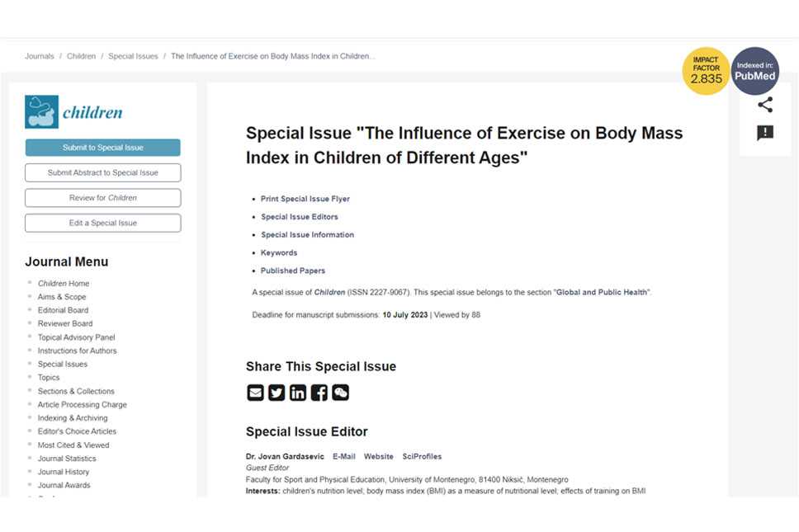Image resolution: width=799 pixels, height=532 pixels.
Task: Click the feedback exclamation icon
Action: (765, 133)
